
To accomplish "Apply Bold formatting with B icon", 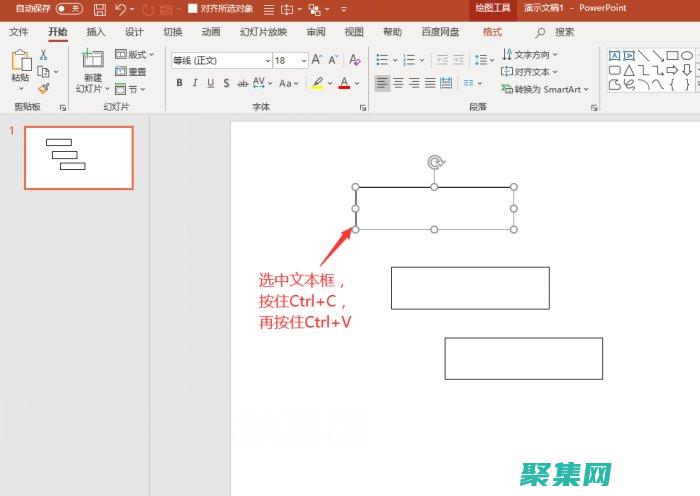I will [x=180, y=83].
